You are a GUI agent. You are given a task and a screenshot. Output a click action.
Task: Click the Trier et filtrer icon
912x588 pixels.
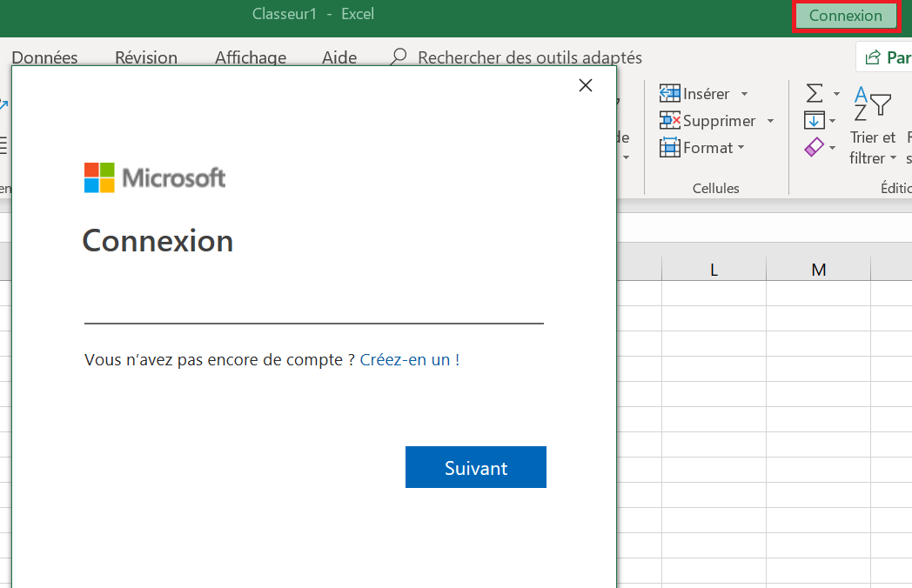pyautogui.click(x=873, y=104)
